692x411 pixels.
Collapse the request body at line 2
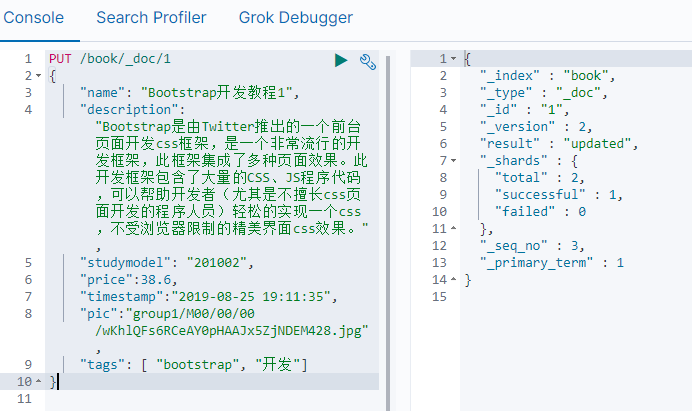point(38,76)
